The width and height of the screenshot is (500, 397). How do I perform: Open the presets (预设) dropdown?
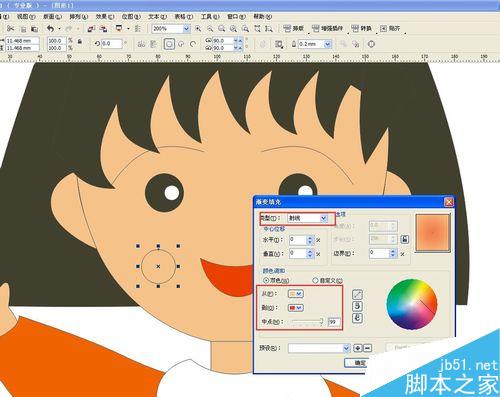[x=347, y=348]
